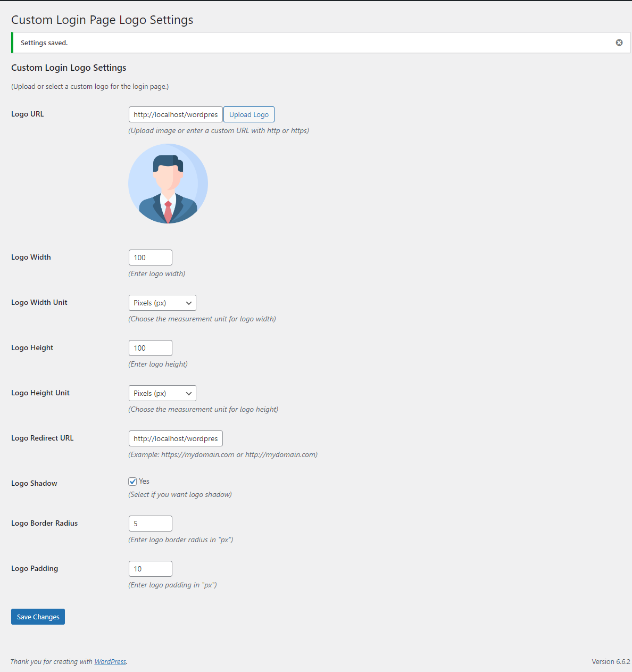Screen dimensions: 632x672
Task: Click the Custom Login Page Logo Settings heading
Action: pyautogui.click(x=102, y=20)
